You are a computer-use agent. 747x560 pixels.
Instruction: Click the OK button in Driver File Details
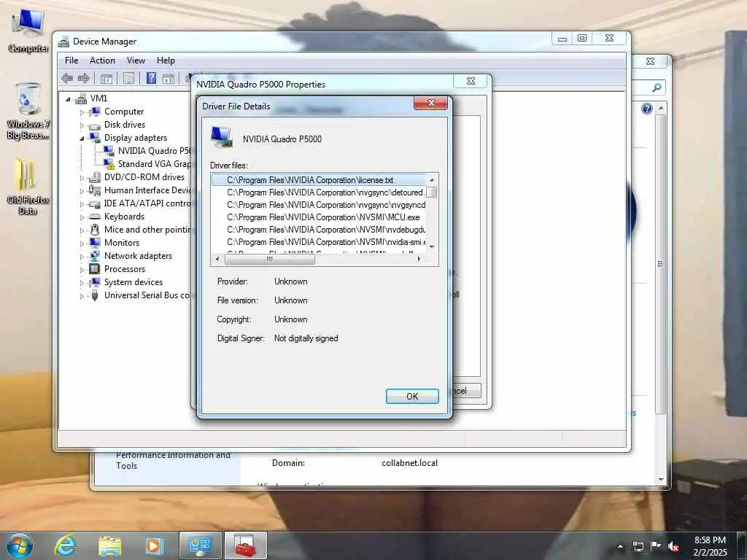[412, 396]
